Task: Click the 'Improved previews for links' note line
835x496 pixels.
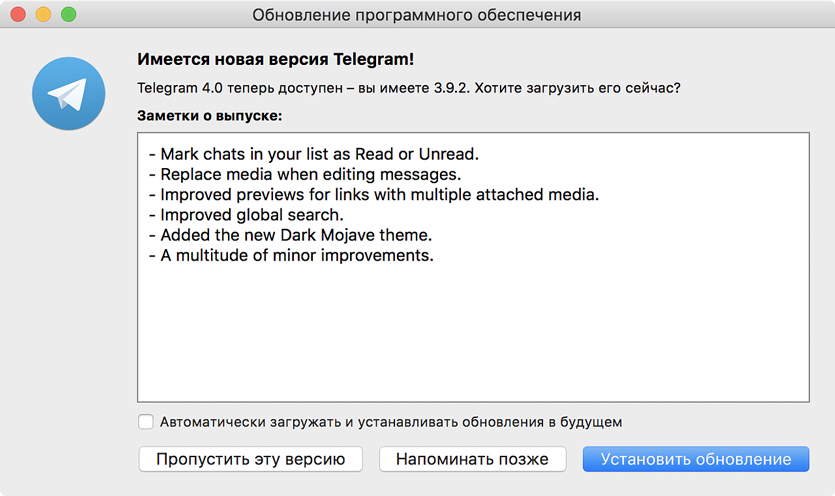Action: coord(372,194)
